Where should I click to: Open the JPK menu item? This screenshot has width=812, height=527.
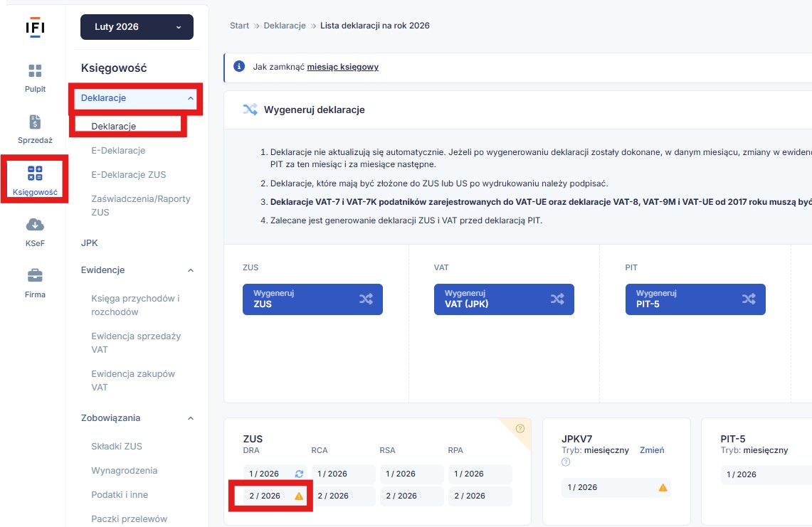click(90, 243)
